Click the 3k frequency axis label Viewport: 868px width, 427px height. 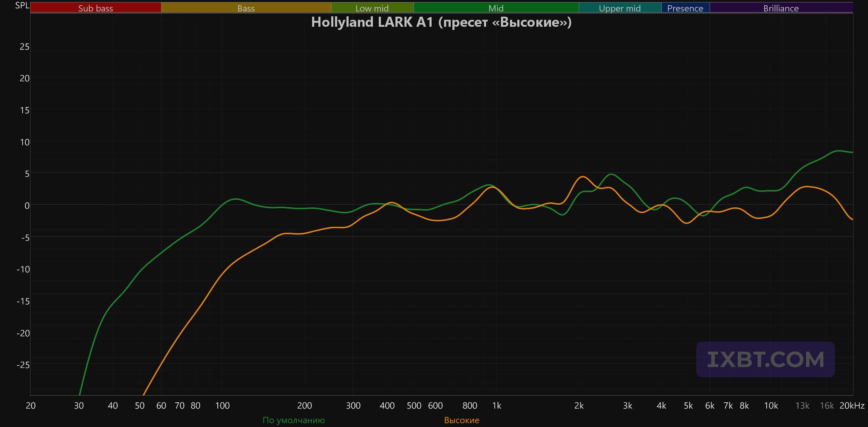(627, 405)
